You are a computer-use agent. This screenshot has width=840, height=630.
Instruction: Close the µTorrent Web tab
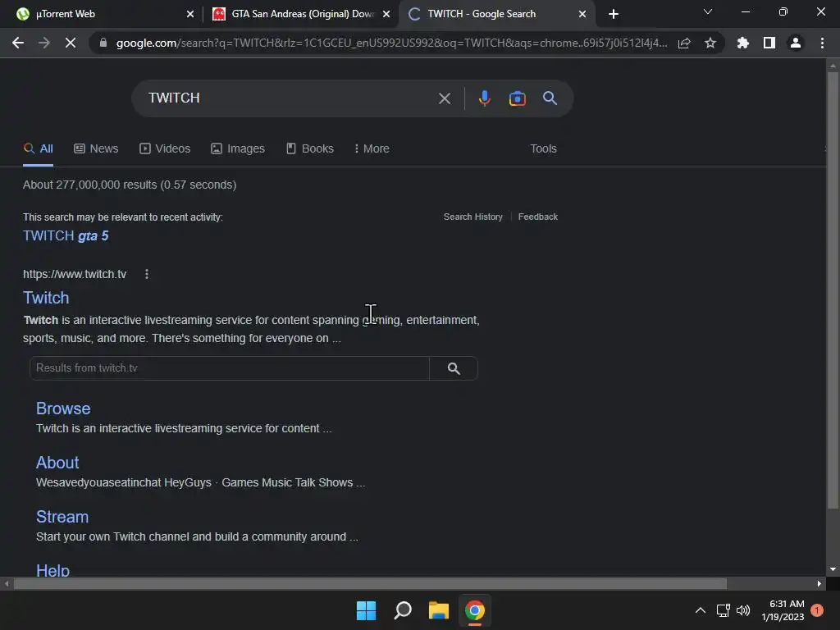(190, 14)
